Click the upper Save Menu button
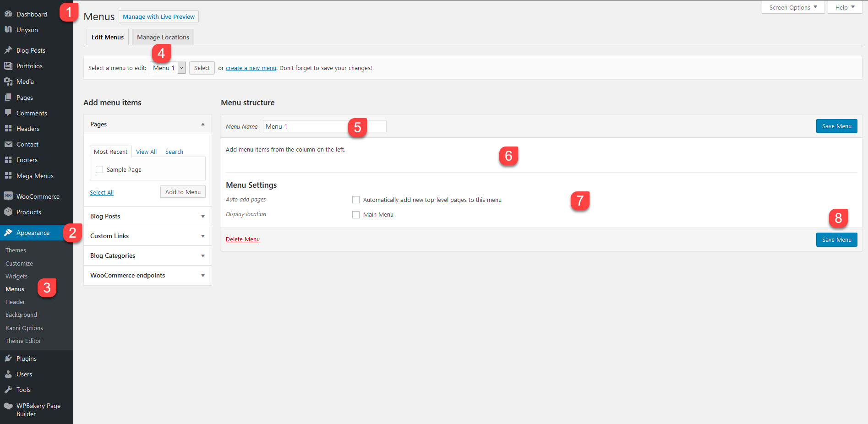 coord(836,126)
